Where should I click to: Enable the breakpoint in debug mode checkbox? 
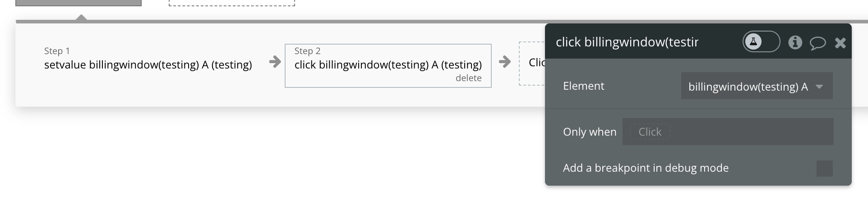tap(824, 168)
